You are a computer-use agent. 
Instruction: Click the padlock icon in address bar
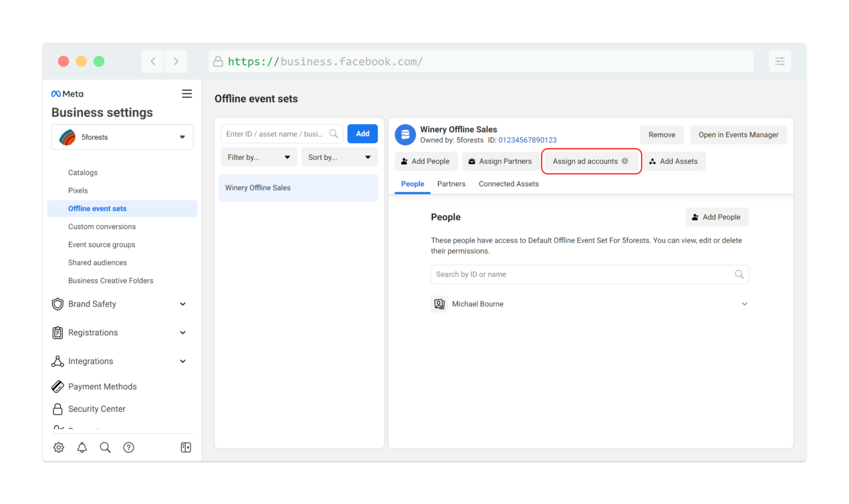point(218,62)
